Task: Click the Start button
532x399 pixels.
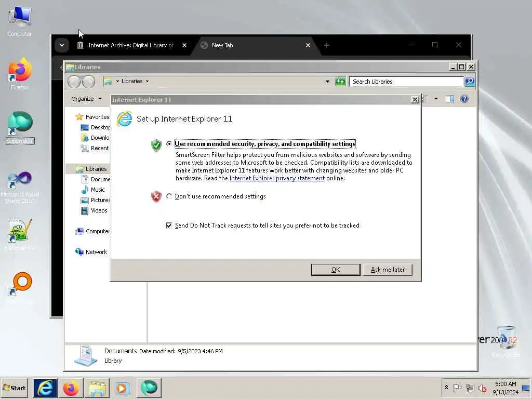Action: (x=14, y=388)
